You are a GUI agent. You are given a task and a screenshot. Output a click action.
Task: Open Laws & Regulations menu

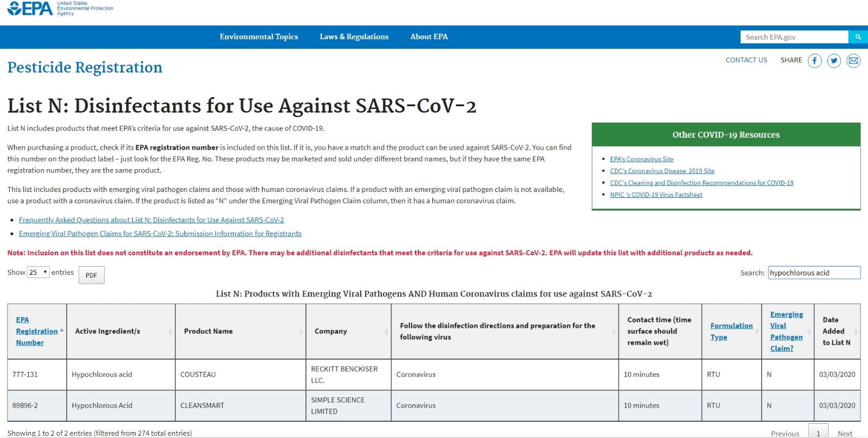[354, 37]
